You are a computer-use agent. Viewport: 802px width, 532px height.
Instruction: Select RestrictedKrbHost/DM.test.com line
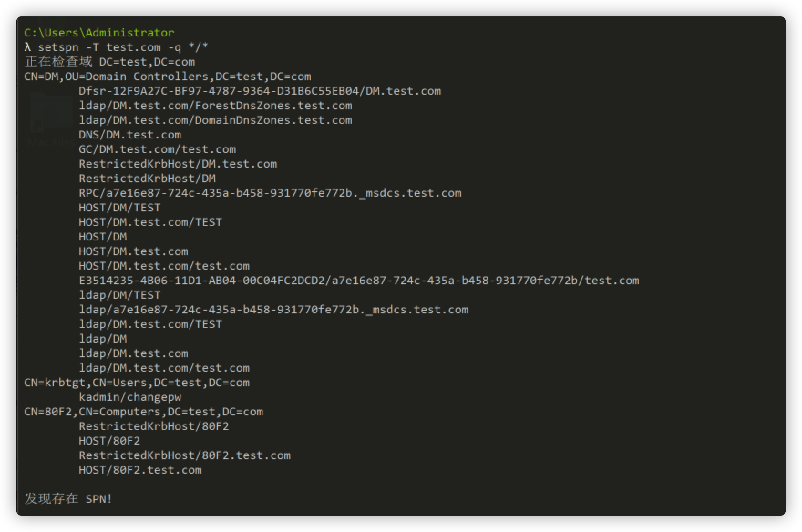[x=178, y=164]
